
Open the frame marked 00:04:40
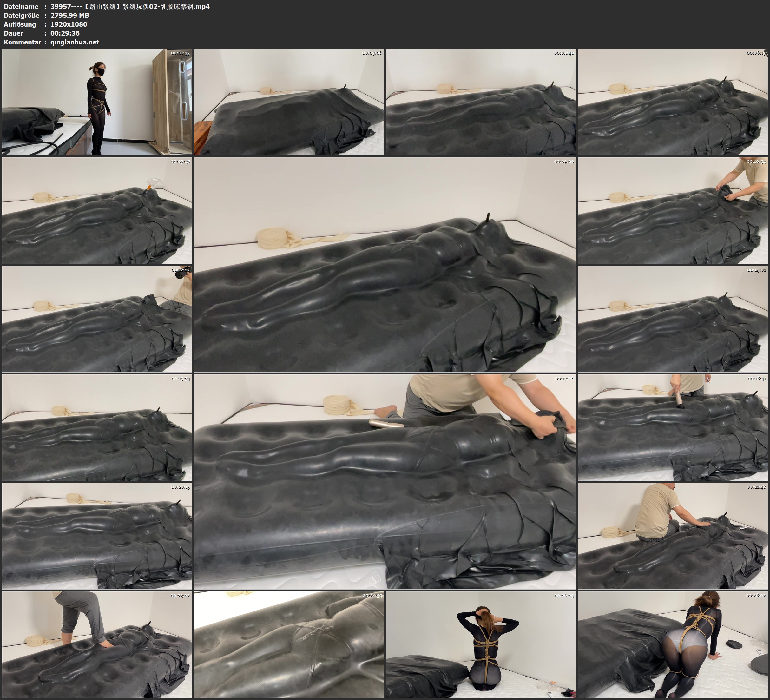(480, 102)
